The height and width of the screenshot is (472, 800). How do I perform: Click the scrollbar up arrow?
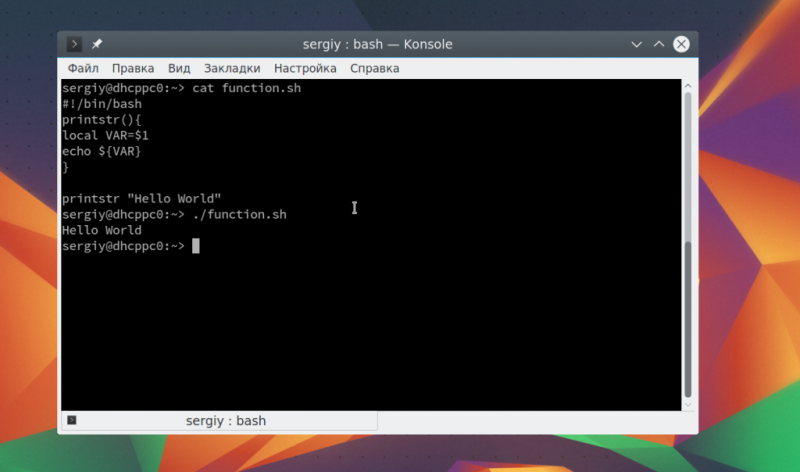pos(688,86)
